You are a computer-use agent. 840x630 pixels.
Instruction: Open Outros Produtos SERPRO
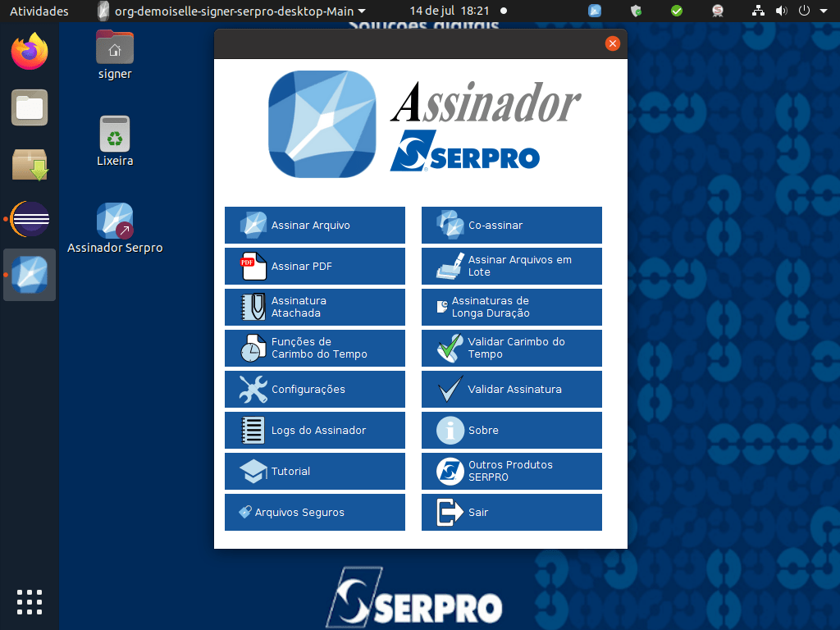[x=511, y=471]
